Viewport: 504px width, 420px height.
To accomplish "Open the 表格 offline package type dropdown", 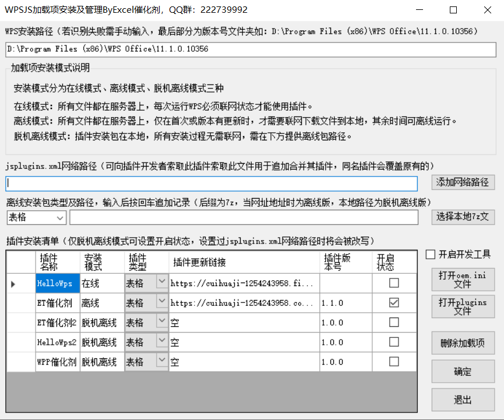I will click(x=36, y=217).
